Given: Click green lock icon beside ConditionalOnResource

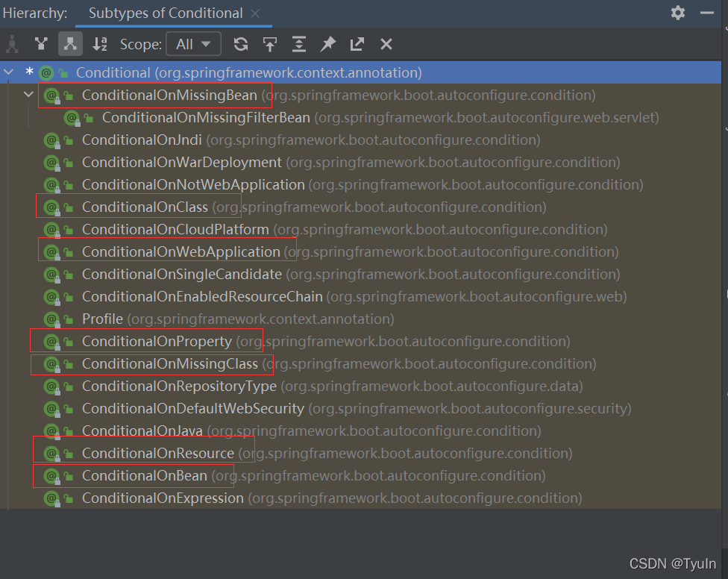Looking at the screenshot, I should click(69, 454).
